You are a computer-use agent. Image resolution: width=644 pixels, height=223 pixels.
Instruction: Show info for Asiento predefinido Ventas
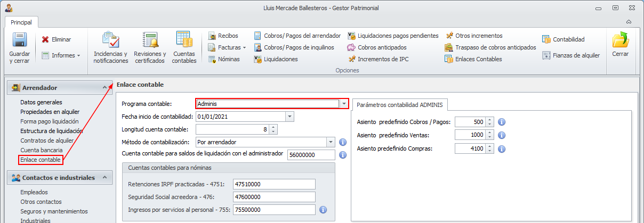click(502, 135)
